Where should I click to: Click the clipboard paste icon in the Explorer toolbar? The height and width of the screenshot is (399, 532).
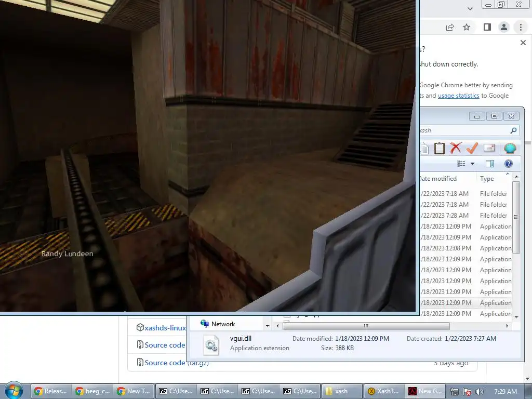pyautogui.click(x=440, y=148)
